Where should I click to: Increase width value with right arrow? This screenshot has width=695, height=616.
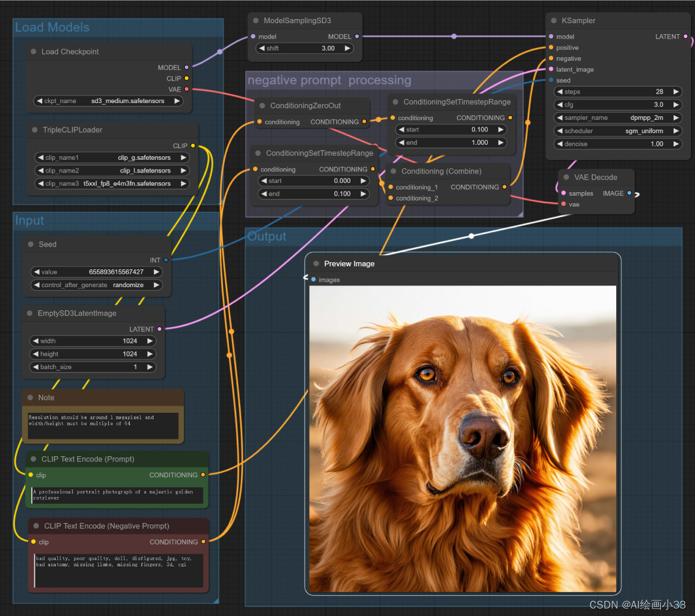click(x=150, y=341)
